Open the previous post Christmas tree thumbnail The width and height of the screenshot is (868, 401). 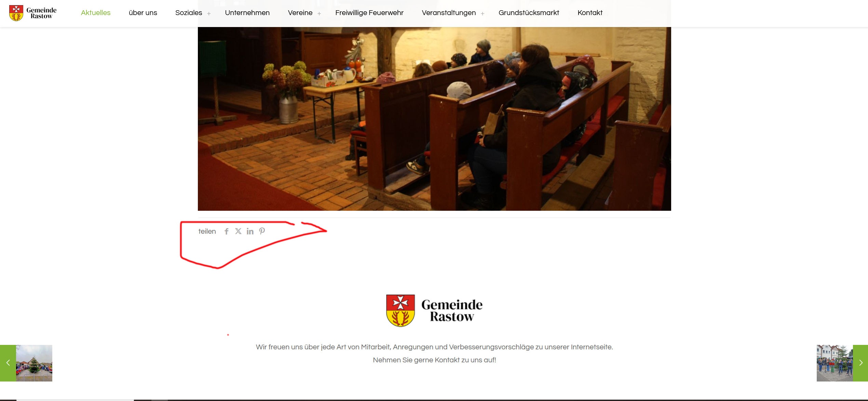pos(34,363)
